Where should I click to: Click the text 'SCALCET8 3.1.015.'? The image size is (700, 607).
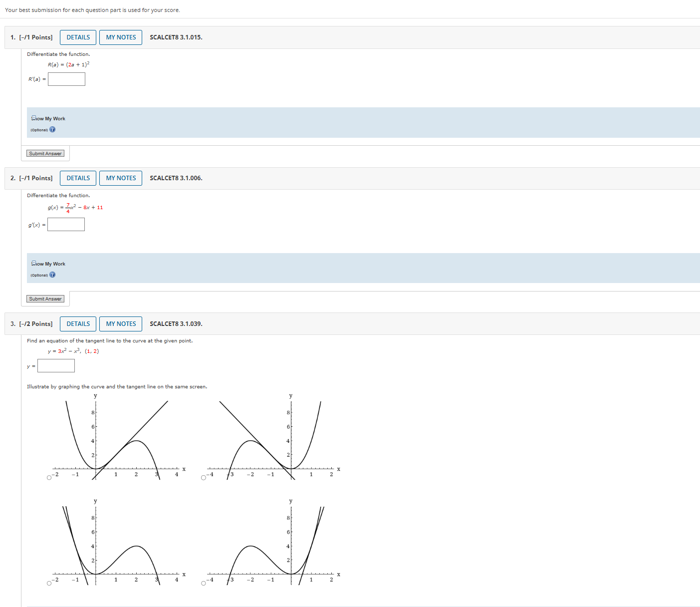point(176,37)
